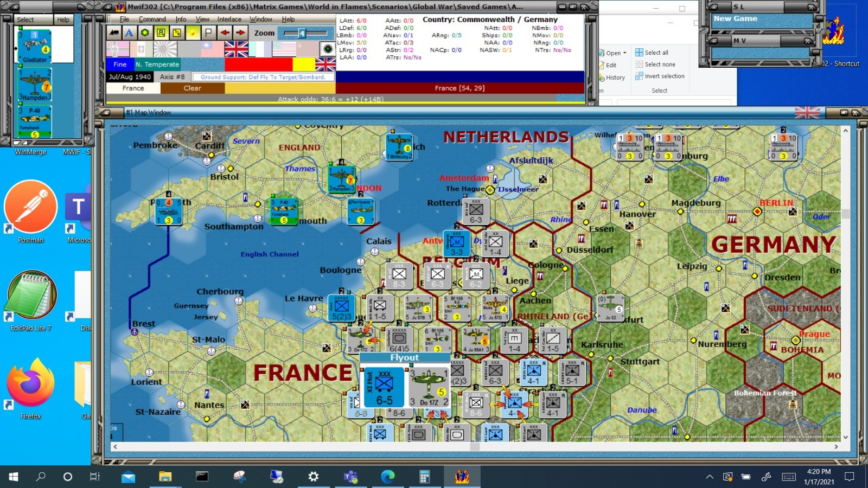Image resolution: width=868 pixels, height=488 pixels.
Task: Open the Info menu
Action: [x=181, y=19]
